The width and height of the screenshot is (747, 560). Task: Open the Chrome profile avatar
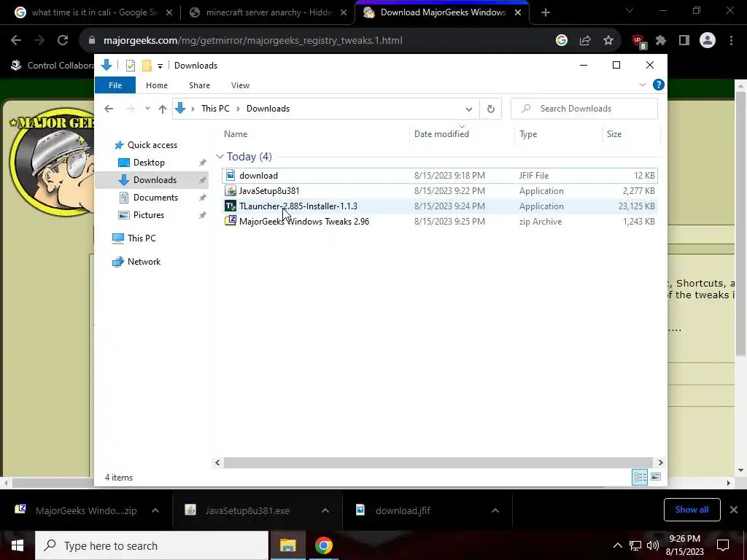708,41
